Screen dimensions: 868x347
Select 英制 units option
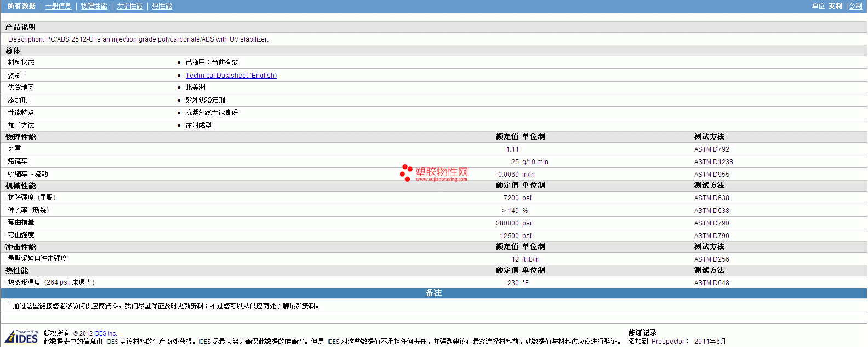coord(835,6)
